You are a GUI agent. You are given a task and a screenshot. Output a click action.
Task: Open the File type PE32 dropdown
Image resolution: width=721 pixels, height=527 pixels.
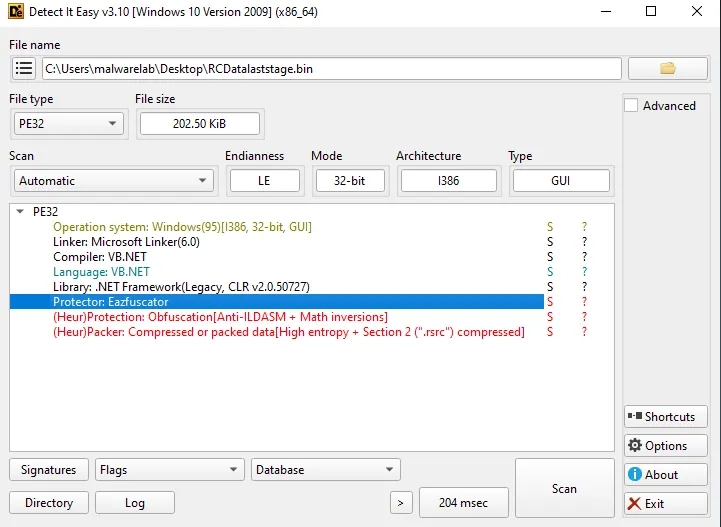[67, 124]
